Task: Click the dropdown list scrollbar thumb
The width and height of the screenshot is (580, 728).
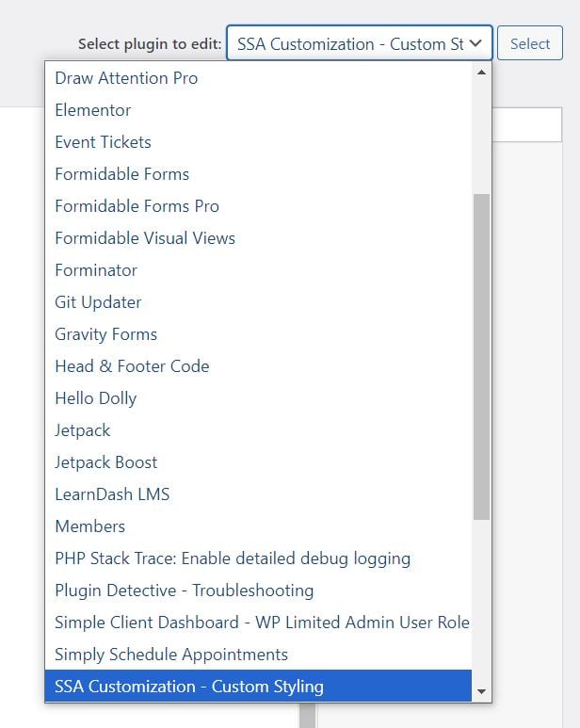Action: (x=482, y=357)
